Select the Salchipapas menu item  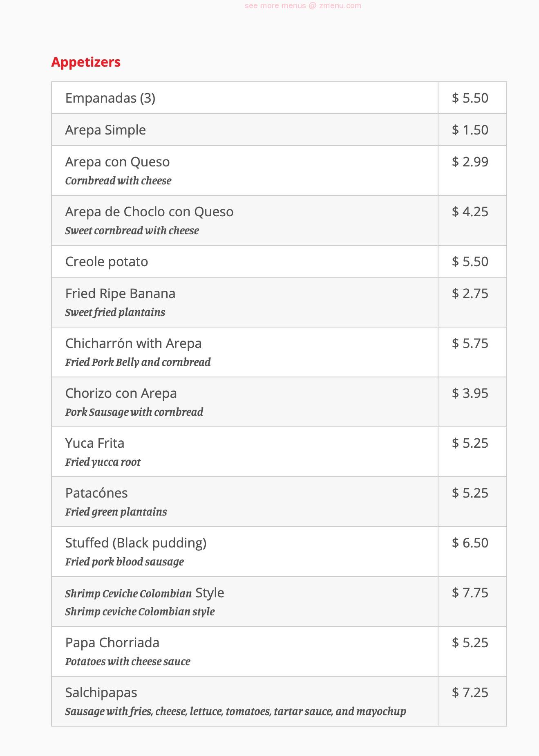tap(101, 693)
